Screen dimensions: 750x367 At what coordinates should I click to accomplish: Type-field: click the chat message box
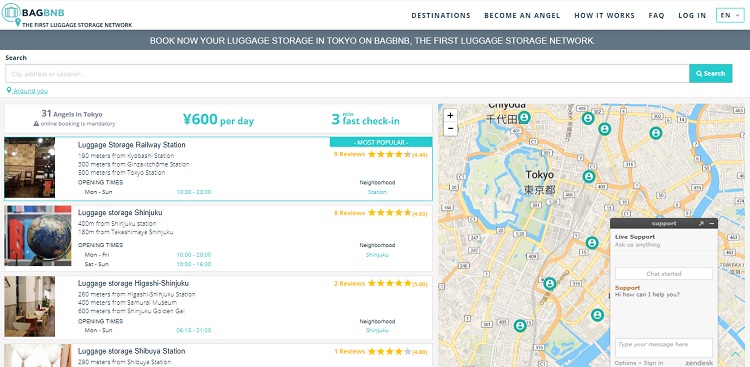663,348
